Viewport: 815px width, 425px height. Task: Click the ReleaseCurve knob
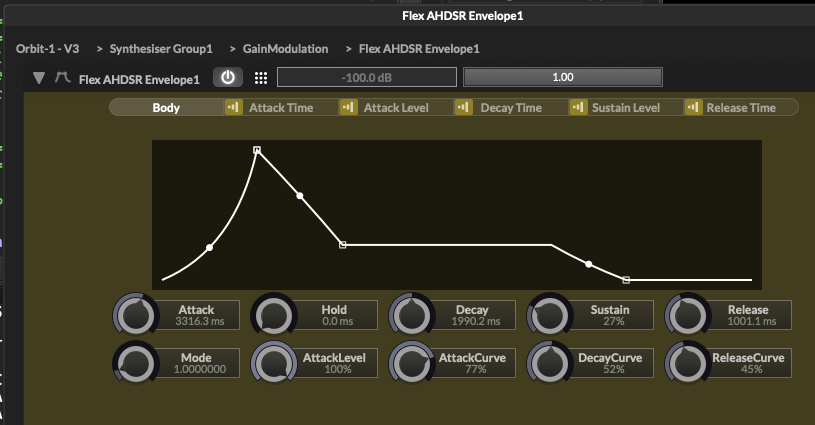coord(685,362)
